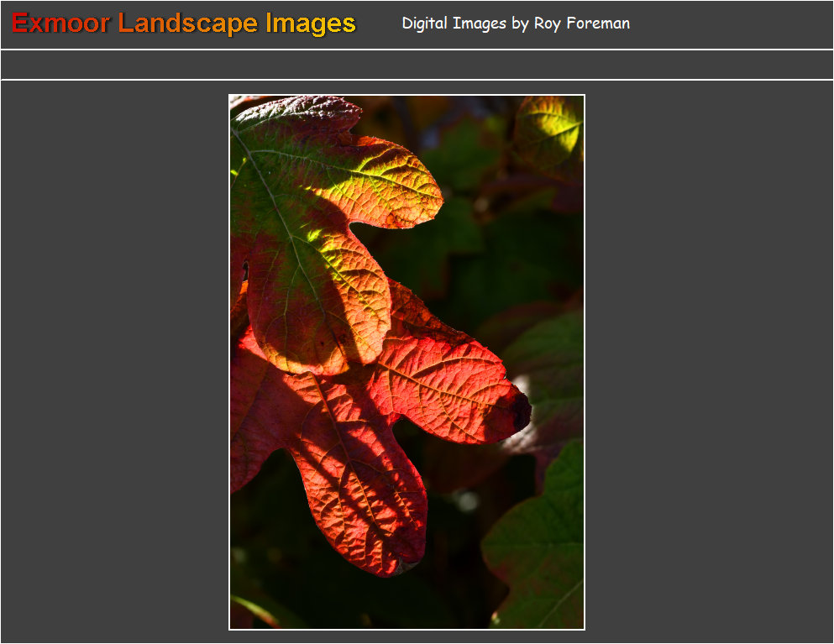The width and height of the screenshot is (834, 644).
Task: Click the white divider line under the header
Action: [x=417, y=50]
